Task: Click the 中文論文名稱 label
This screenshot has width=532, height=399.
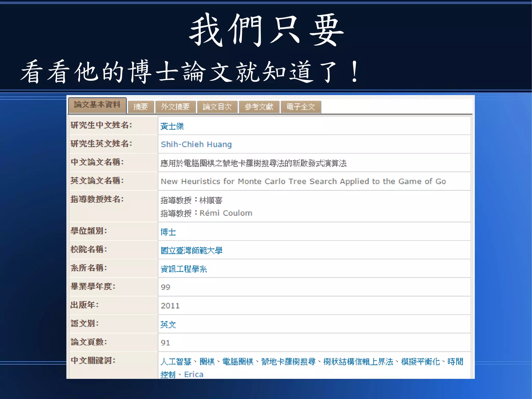Action: point(97,162)
